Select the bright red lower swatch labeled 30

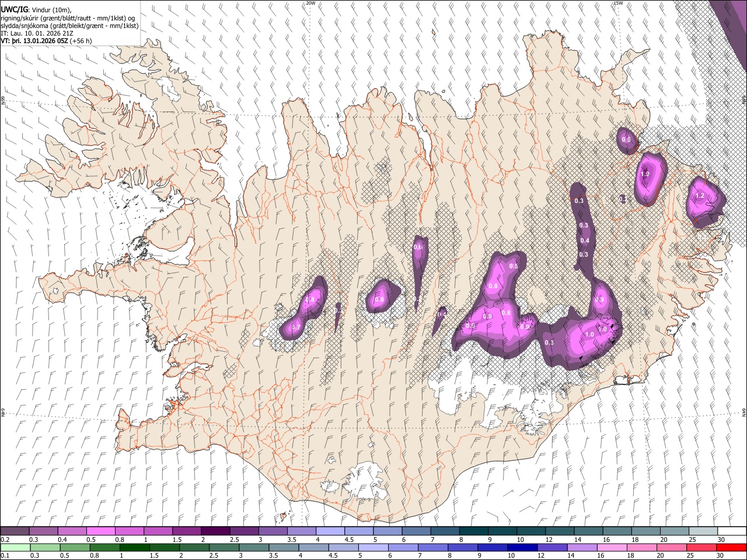pyautogui.click(x=731, y=547)
